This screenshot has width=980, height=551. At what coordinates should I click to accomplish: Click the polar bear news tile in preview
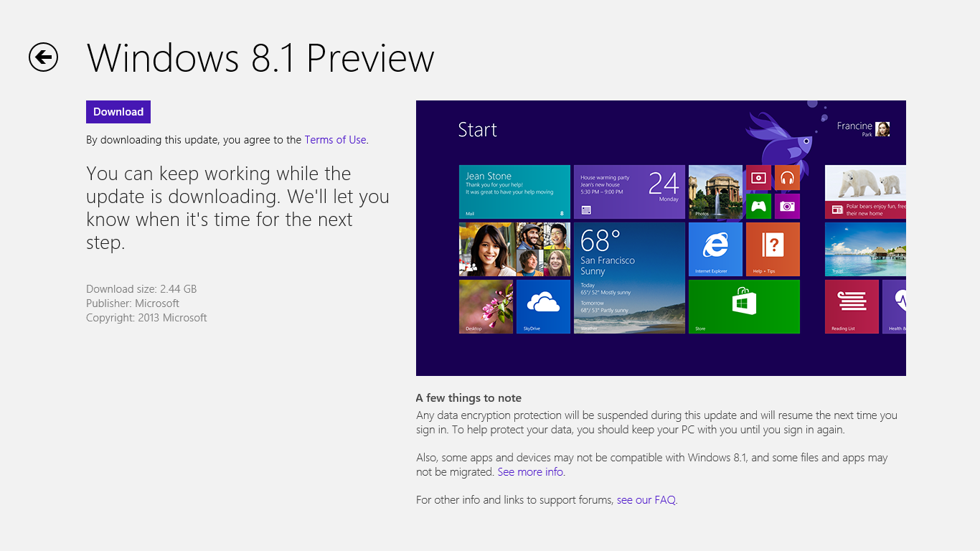pyautogui.click(x=865, y=192)
